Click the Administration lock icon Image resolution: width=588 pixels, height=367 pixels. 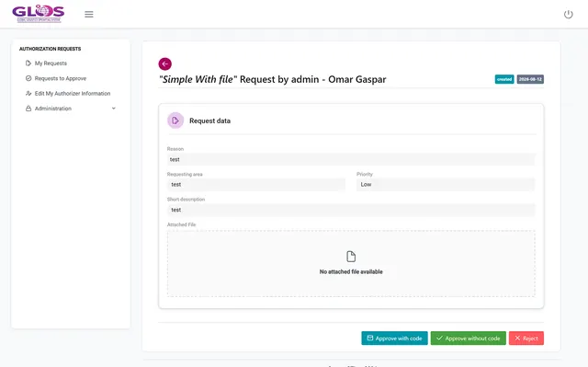click(28, 109)
